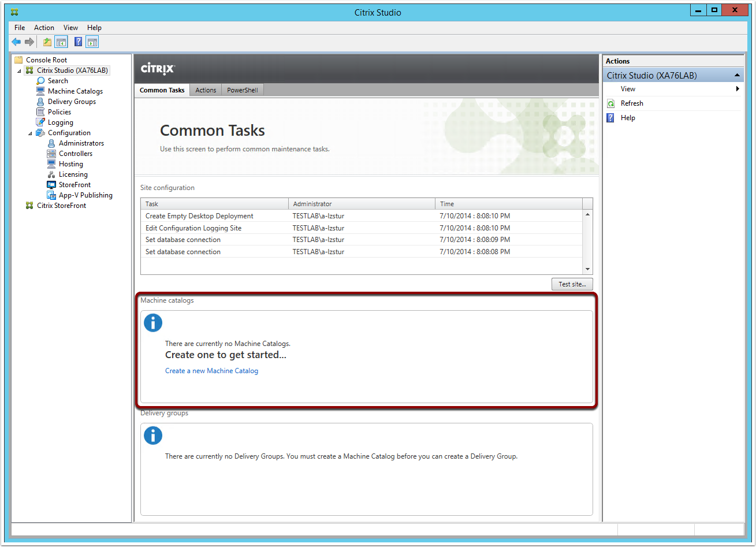
Task: Click the Licensing key icon
Action: point(51,174)
